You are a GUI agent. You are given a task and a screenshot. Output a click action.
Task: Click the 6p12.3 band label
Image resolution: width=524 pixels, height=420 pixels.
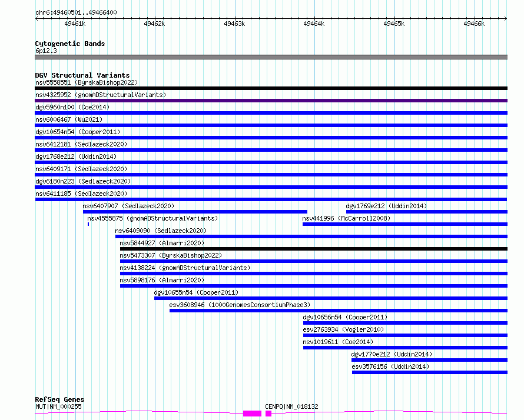[x=46, y=51]
